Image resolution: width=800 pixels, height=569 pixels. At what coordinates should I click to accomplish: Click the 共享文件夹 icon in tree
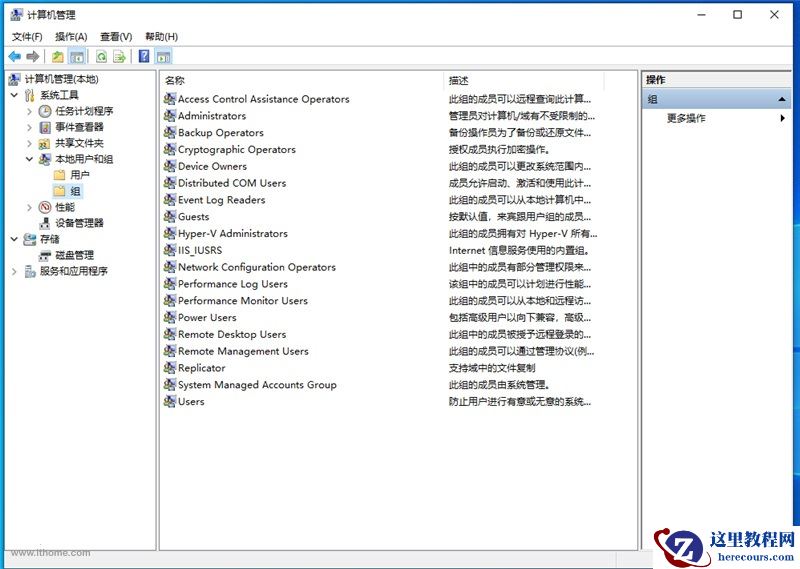pos(45,143)
